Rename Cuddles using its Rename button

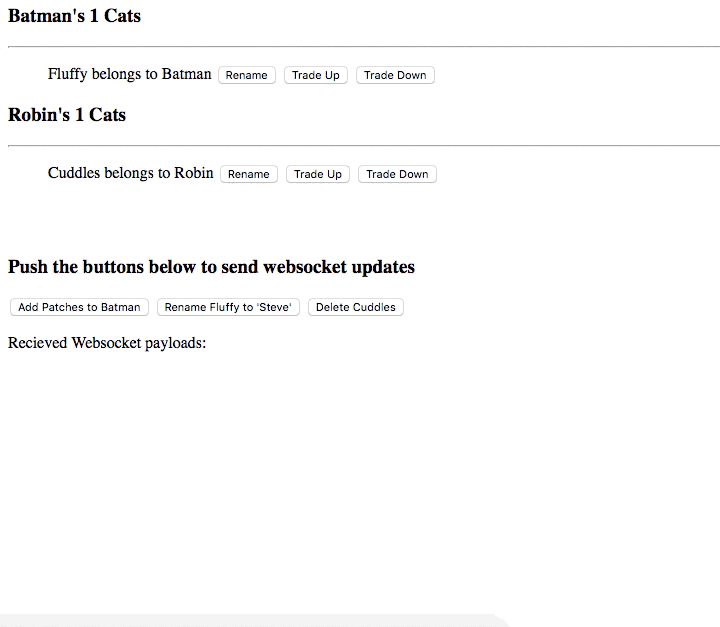tap(248, 174)
